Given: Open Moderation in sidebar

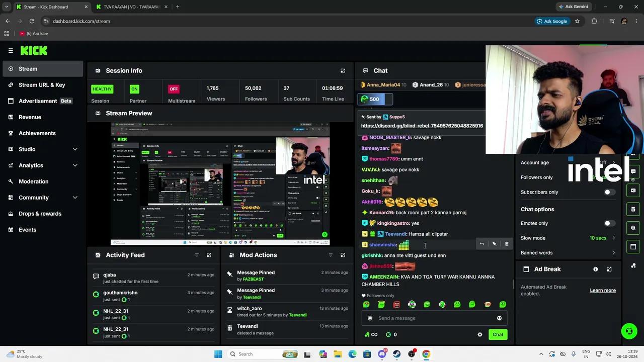Looking at the screenshot, I should (x=43, y=182).
